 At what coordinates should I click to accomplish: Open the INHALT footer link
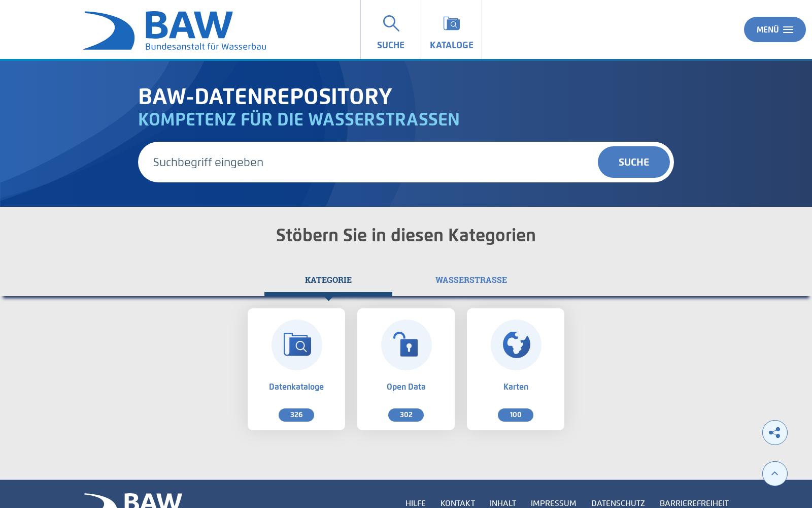503,503
